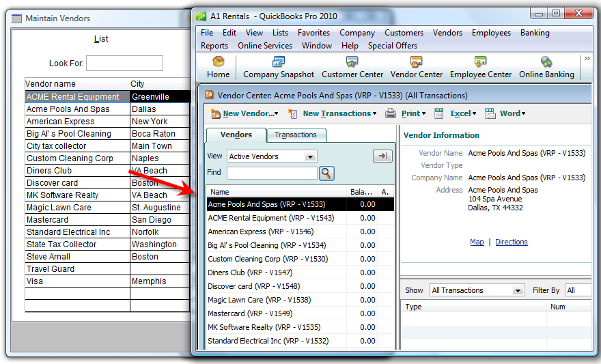This screenshot has width=601, height=364.
Task: Open the New Vendor dropdown arrow
Action: 277,114
